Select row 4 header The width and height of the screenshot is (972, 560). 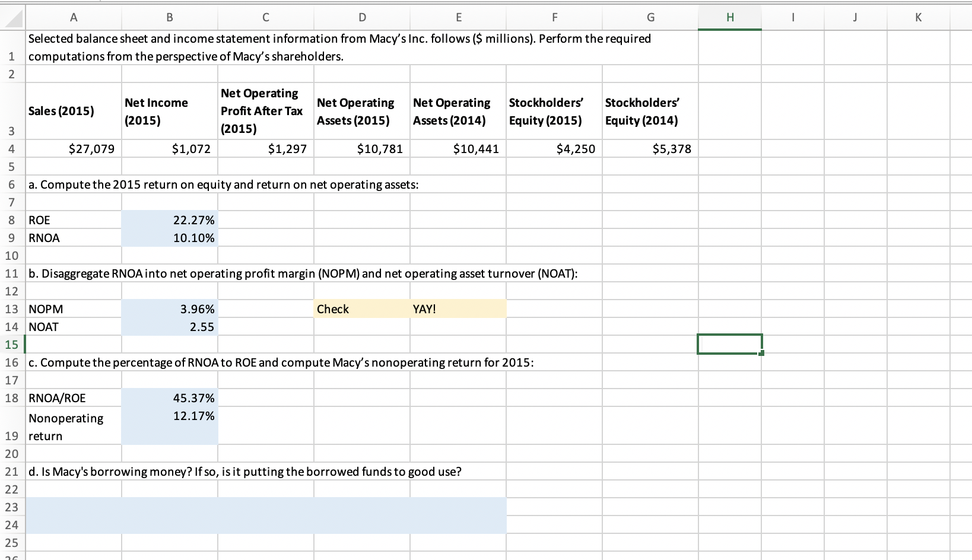(12, 149)
